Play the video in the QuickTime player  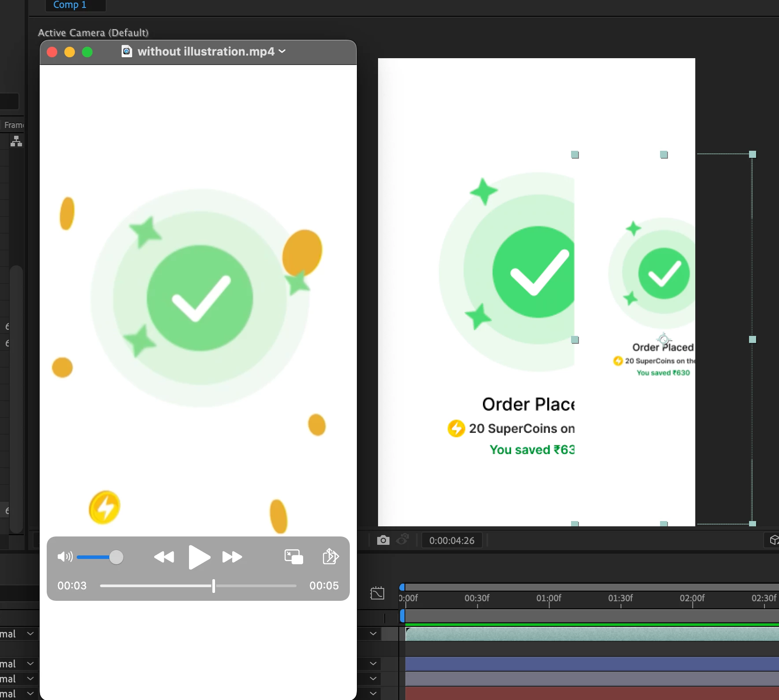pos(199,557)
